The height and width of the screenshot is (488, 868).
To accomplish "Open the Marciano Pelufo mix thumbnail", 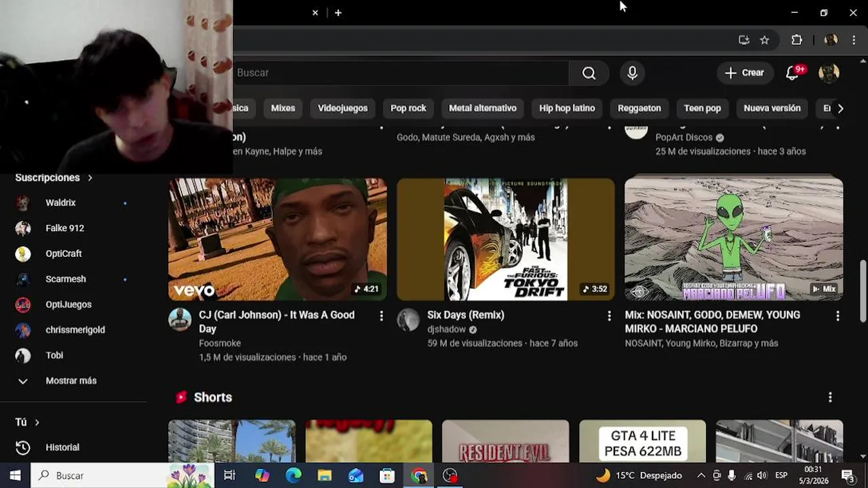I will click(734, 239).
